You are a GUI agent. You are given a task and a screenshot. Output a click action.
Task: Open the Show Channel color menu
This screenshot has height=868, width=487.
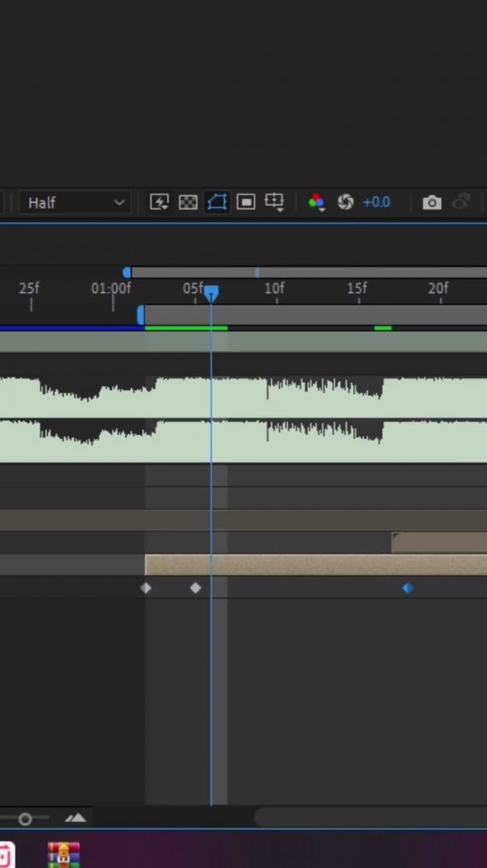(x=316, y=202)
